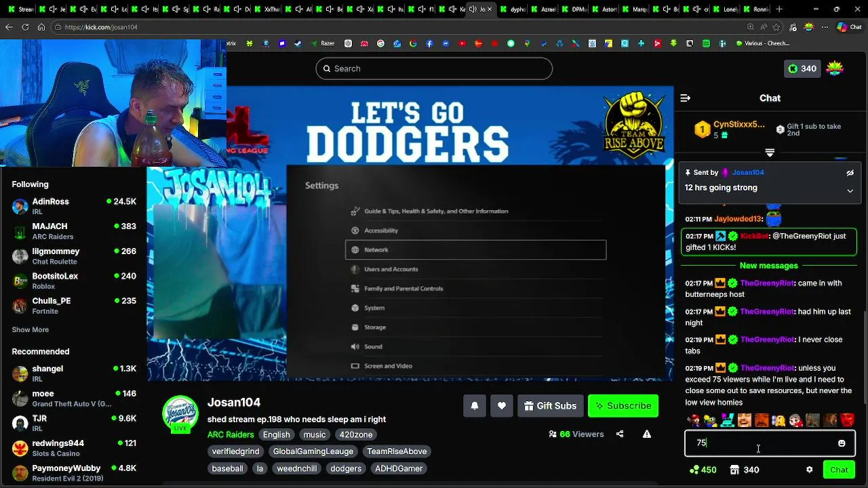Screen dimensions: 868x488
Task: Switch to the Azrael browser tab
Action: click(x=545, y=9)
